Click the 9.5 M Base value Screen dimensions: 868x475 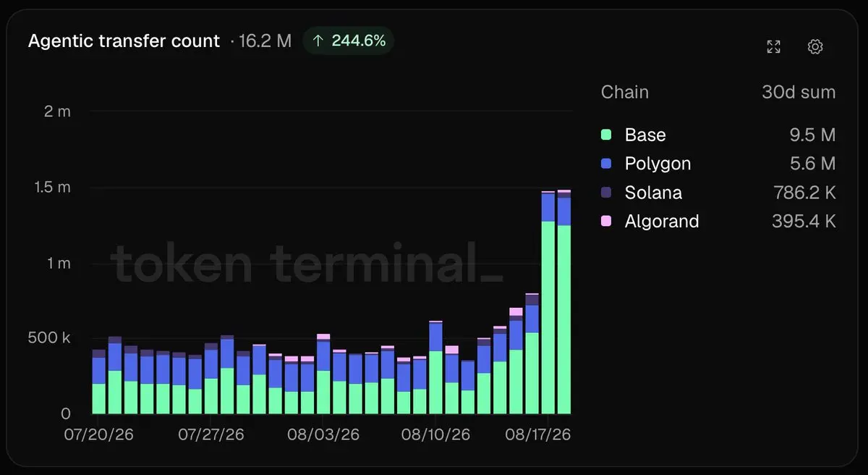(x=811, y=135)
